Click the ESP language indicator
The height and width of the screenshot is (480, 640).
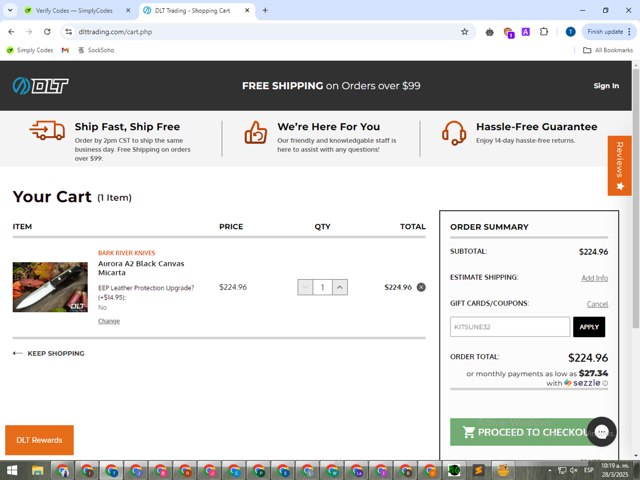(x=588, y=470)
